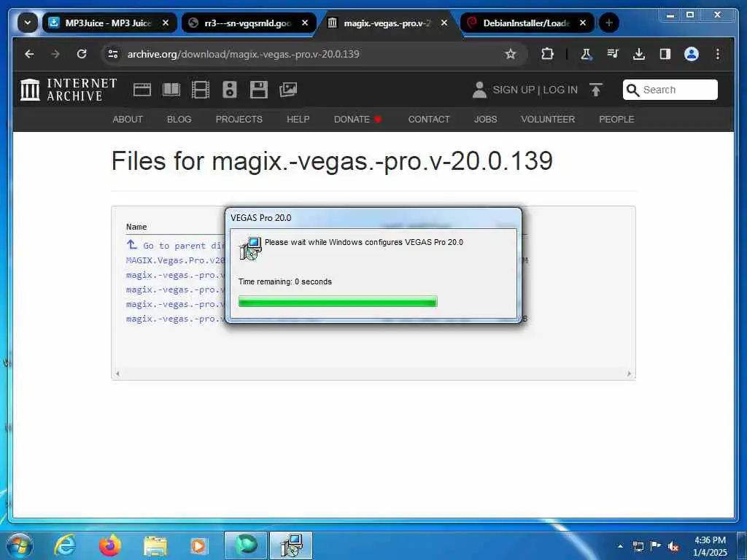The height and width of the screenshot is (560, 747).
Task: Open the ABOUT menu item
Action: (x=128, y=120)
